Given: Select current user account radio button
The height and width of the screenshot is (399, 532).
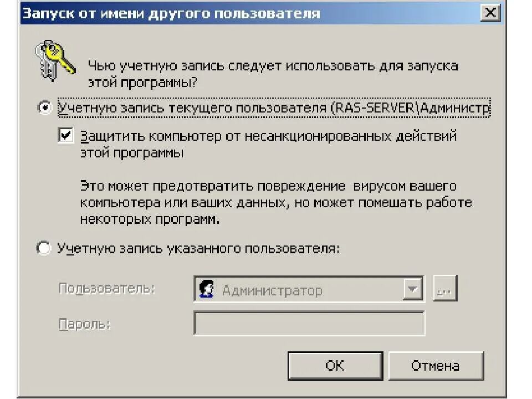Looking at the screenshot, I should pyautogui.click(x=44, y=108).
